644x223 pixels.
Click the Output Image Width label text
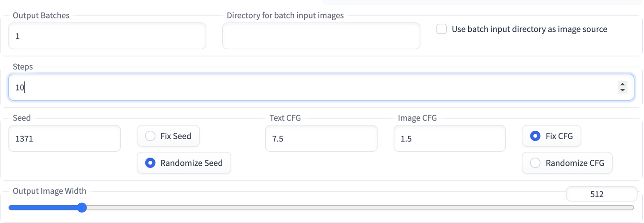coord(49,191)
